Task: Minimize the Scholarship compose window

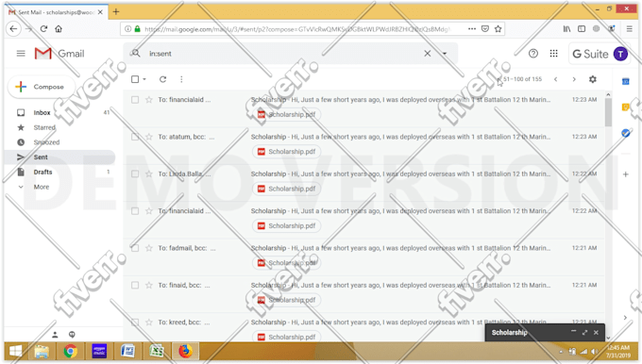Action: pyautogui.click(x=573, y=332)
